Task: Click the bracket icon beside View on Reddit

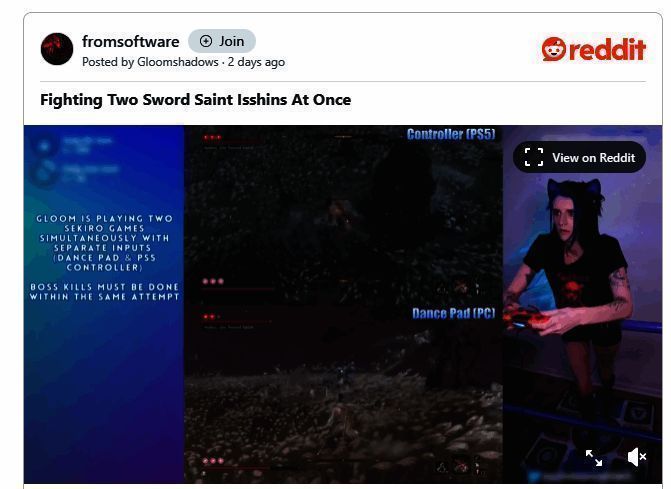Action: pos(534,157)
